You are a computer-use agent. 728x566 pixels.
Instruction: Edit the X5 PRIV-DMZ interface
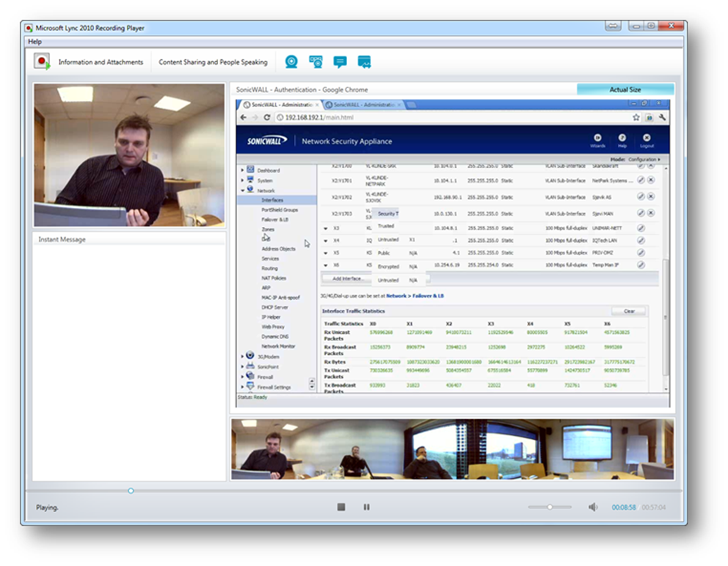pyautogui.click(x=641, y=252)
